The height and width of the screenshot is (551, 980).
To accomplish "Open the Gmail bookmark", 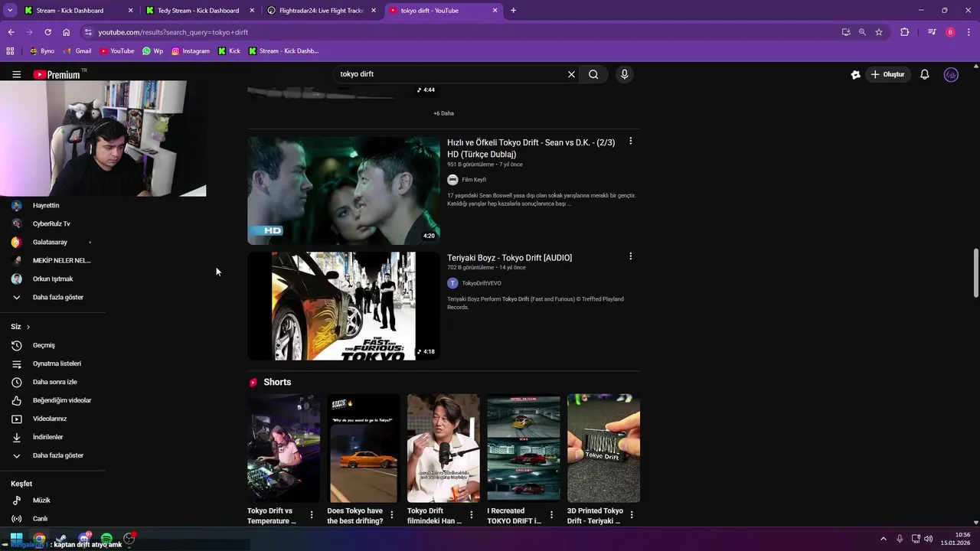I will click(77, 51).
